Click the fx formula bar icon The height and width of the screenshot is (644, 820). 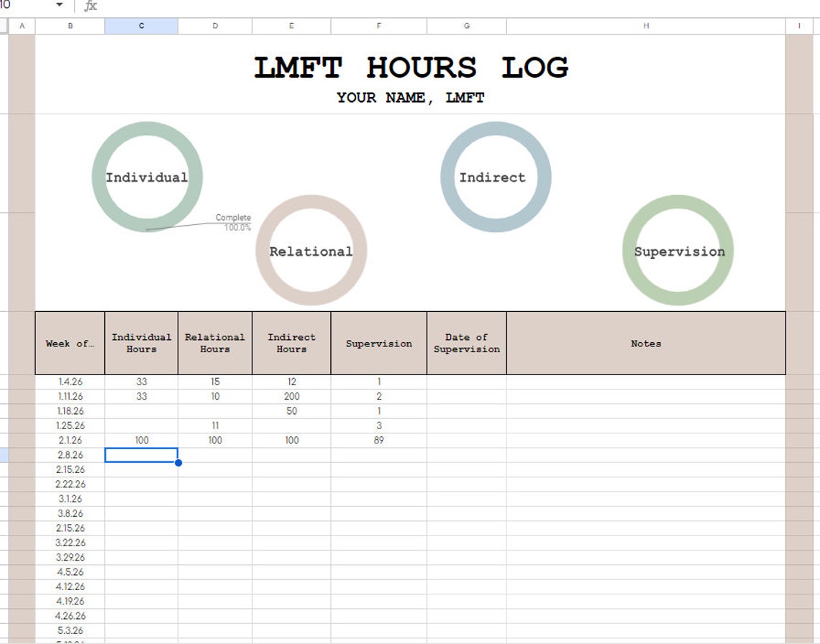click(90, 6)
